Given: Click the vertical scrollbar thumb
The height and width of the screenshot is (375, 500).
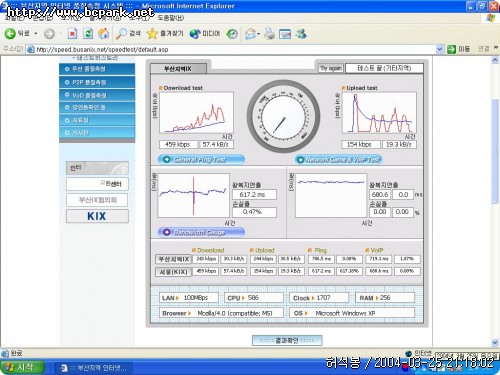Looking at the screenshot, I should (495, 151).
